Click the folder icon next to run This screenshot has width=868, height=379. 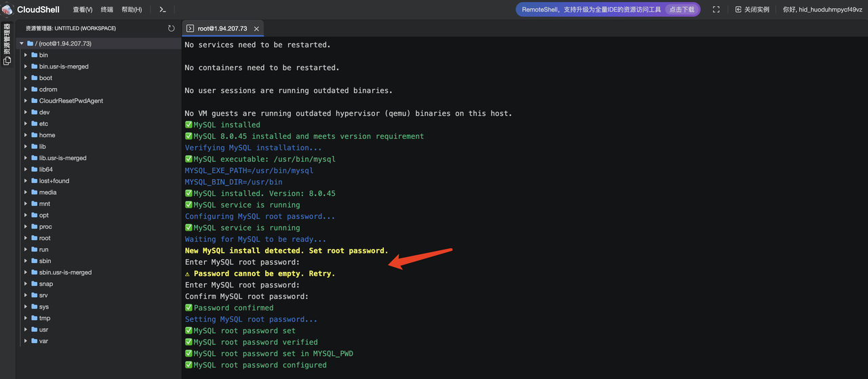(x=34, y=250)
